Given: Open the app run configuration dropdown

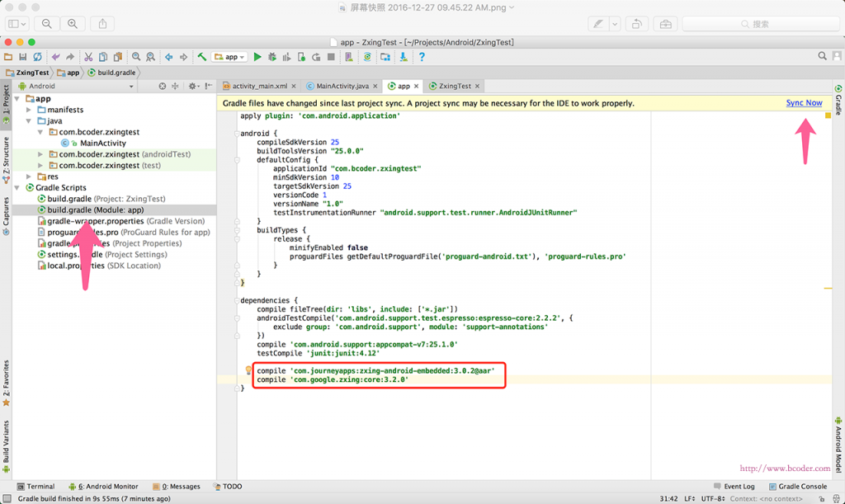Looking at the screenshot, I should pyautogui.click(x=229, y=57).
